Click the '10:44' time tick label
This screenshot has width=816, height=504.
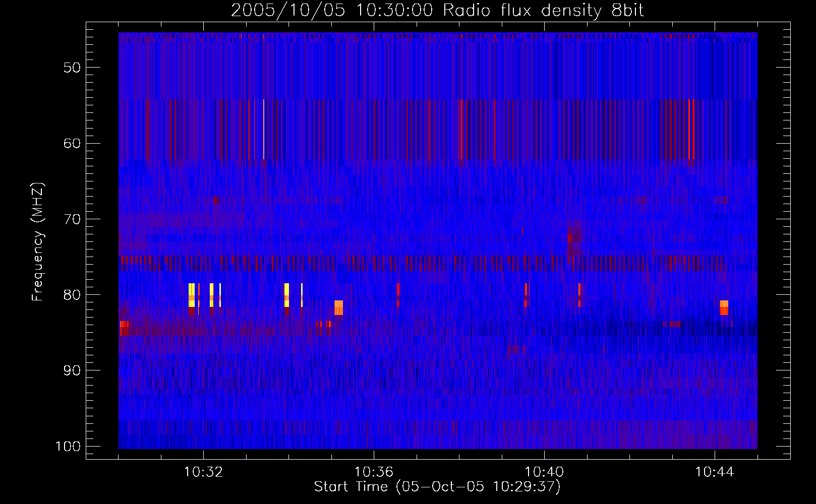coord(715,472)
